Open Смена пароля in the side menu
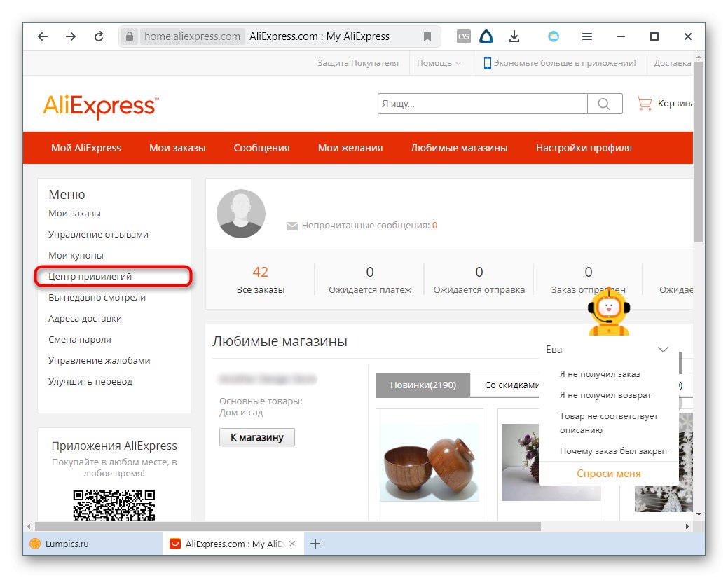728x578 pixels. pyautogui.click(x=79, y=339)
